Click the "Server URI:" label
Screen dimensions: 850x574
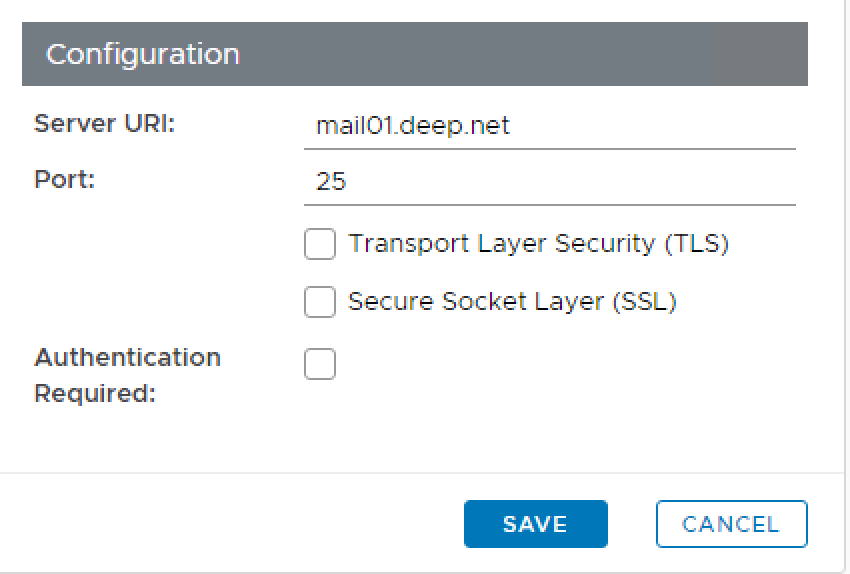(x=105, y=124)
